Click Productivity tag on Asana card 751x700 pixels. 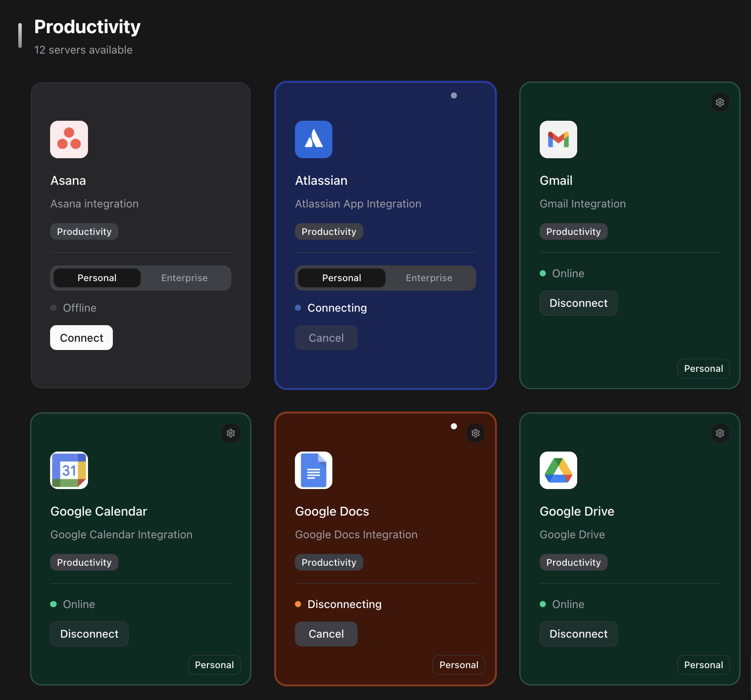(x=84, y=231)
